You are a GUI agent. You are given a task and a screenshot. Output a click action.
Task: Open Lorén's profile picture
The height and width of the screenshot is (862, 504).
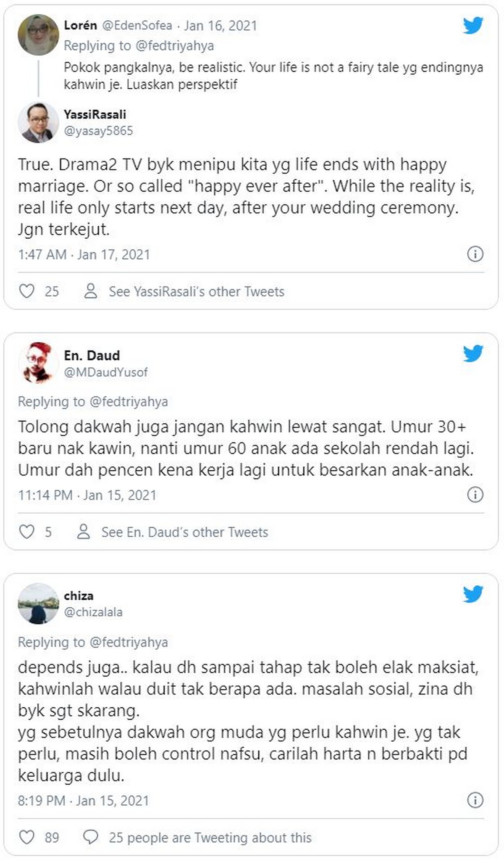click(x=38, y=35)
